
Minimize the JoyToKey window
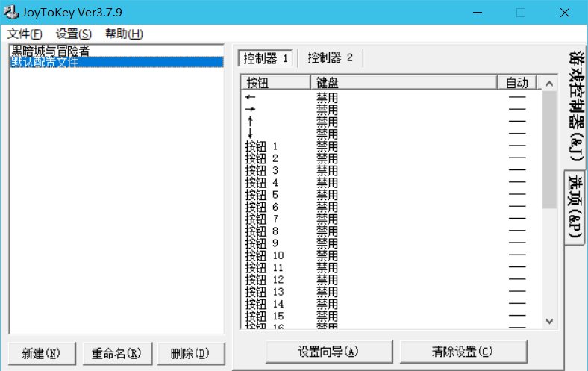(478, 13)
